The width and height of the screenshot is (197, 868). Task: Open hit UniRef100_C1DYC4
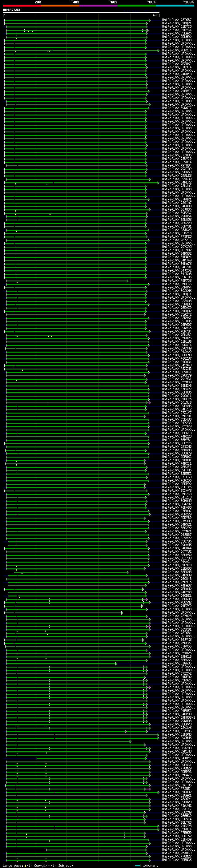177,30
